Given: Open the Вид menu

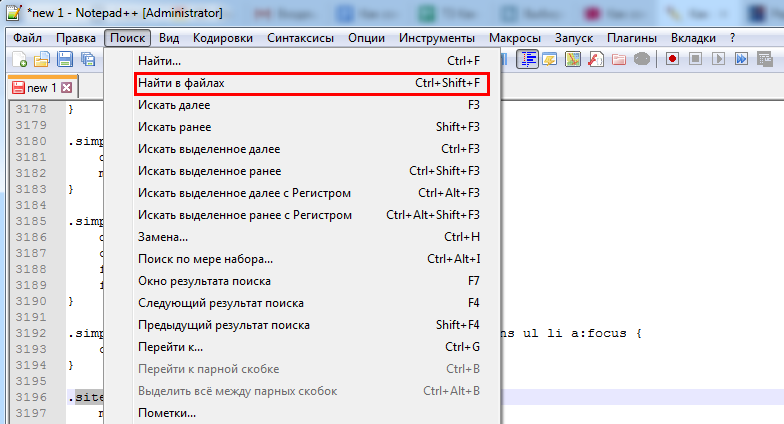Looking at the screenshot, I should pyautogui.click(x=169, y=38).
